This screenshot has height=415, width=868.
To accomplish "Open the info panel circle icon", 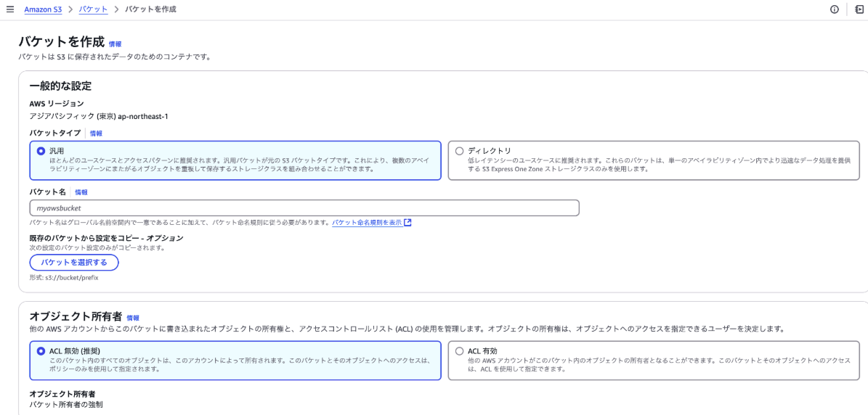I will (x=835, y=9).
